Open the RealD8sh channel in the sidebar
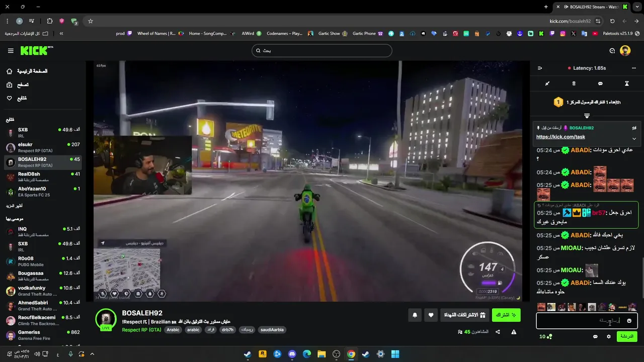Image resolution: width=644 pixels, height=362 pixels. click(43, 176)
